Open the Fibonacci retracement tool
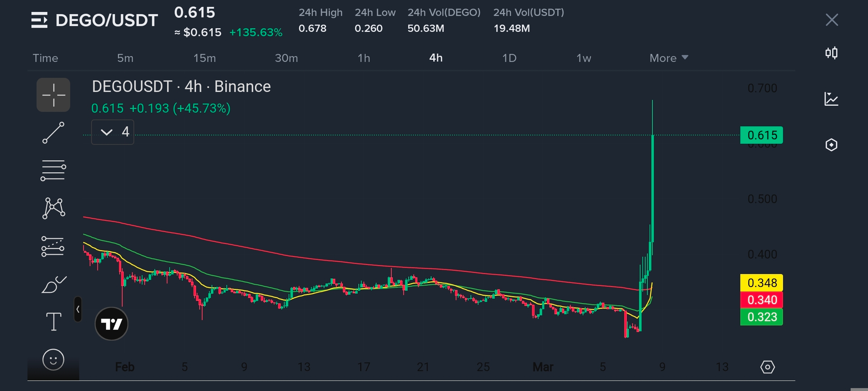Screen dimensions: 868x391 (x=53, y=170)
